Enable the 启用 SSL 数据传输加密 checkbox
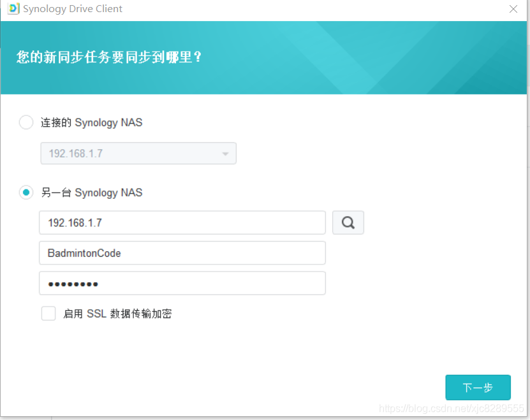The width and height of the screenshot is (530, 420). coord(48,313)
